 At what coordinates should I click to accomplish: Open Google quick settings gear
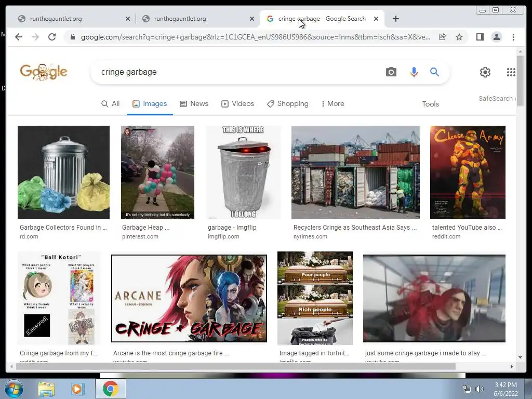click(x=485, y=72)
